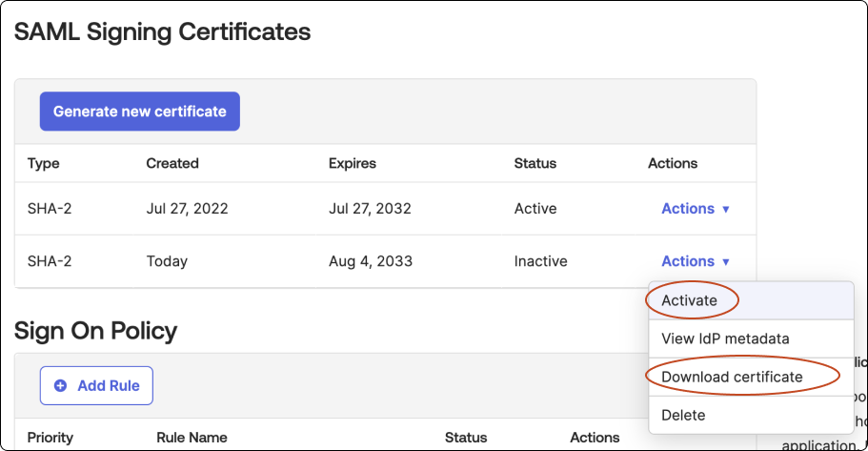Choose Delete in the actions menu
The image size is (868, 451).
click(x=683, y=415)
